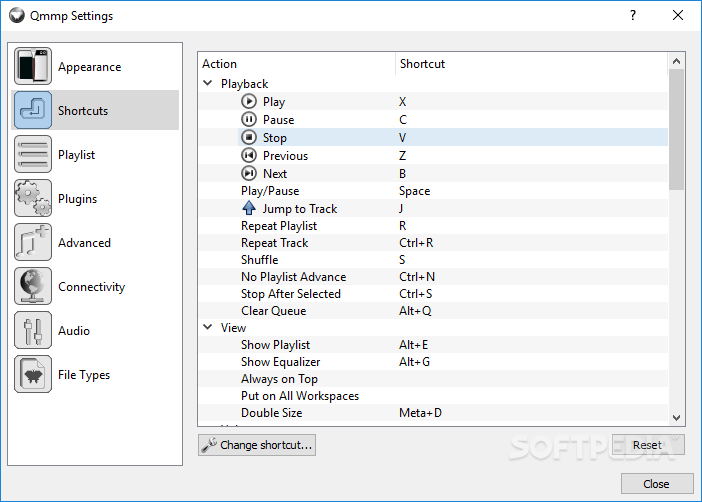Select the Double Size row
702x502 pixels.
(x=433, y=413)
